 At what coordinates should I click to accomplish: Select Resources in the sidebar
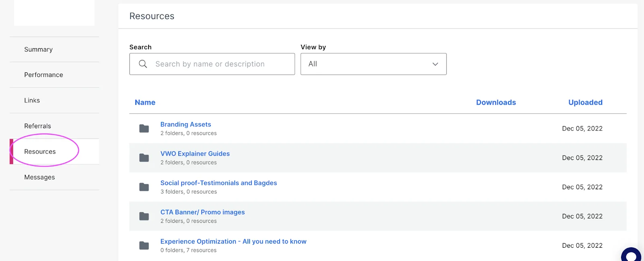pos(40,151)
